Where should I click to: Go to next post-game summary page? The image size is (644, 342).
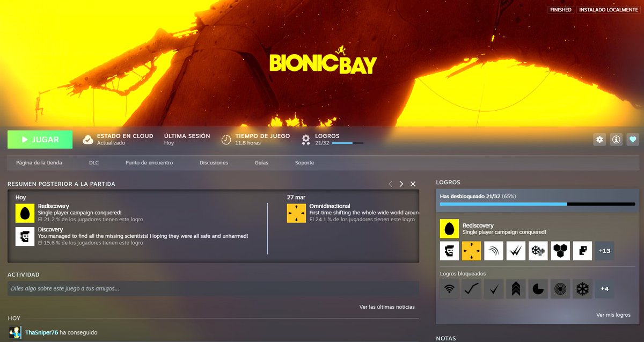click(401, 184)
